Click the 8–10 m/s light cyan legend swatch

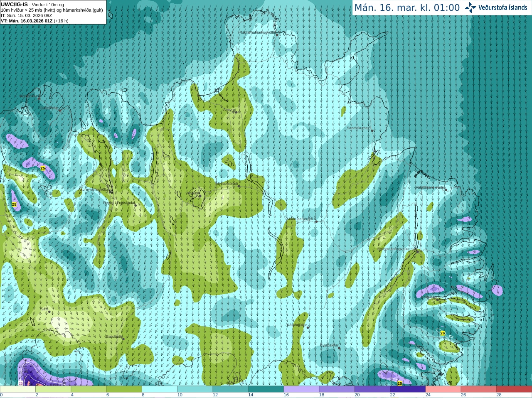click(160, 389)
